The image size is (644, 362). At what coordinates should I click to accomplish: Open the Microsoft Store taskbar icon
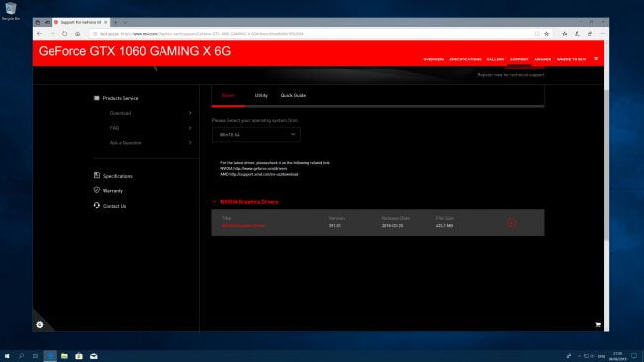coord(79,356)
